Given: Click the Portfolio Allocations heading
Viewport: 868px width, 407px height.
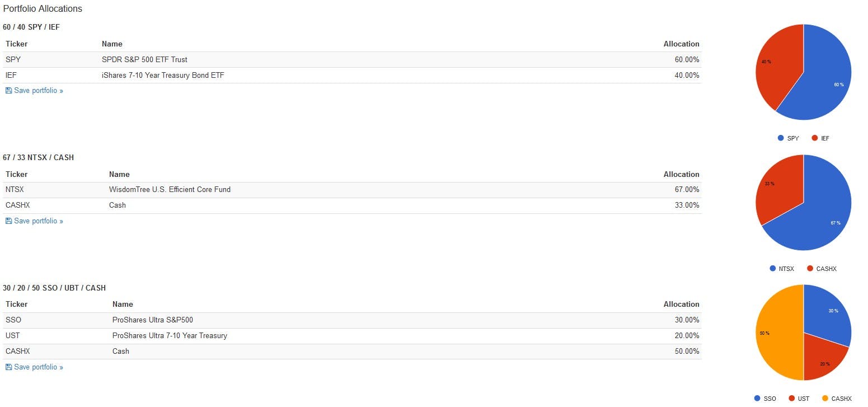Looking at the screenshot, I should pyautogui.click(x=43, y=8).
